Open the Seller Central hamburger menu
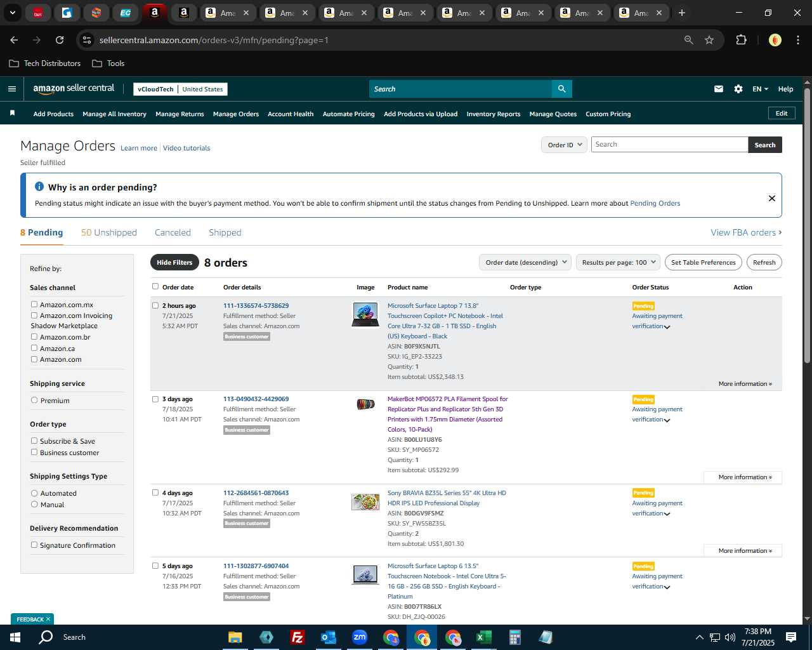Screen dimensions: 812x650 (x=11, y=89)
